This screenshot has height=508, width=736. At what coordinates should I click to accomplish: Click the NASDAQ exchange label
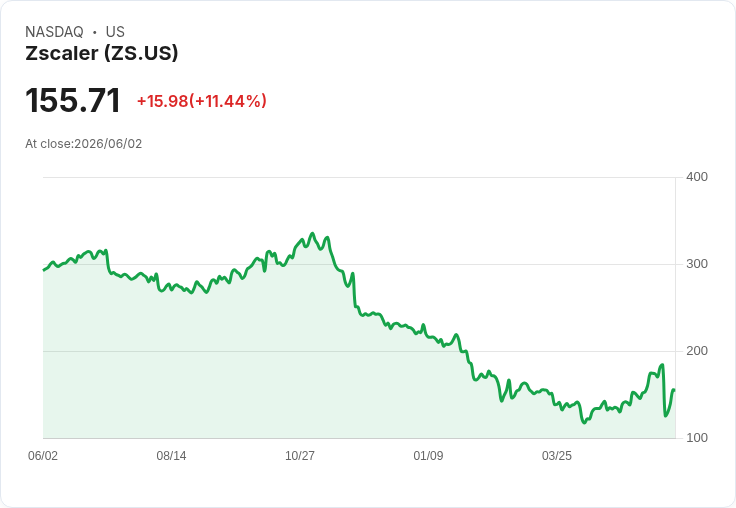[54, 32]
